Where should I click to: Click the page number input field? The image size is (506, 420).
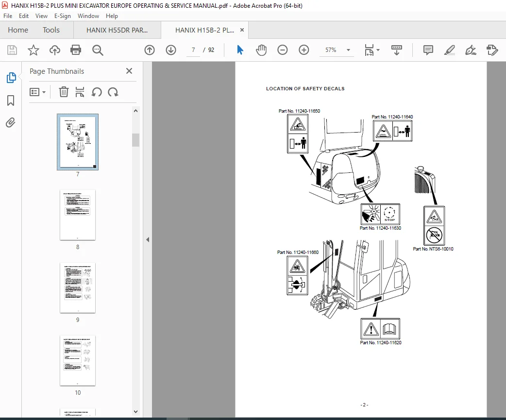coord(193,50)
